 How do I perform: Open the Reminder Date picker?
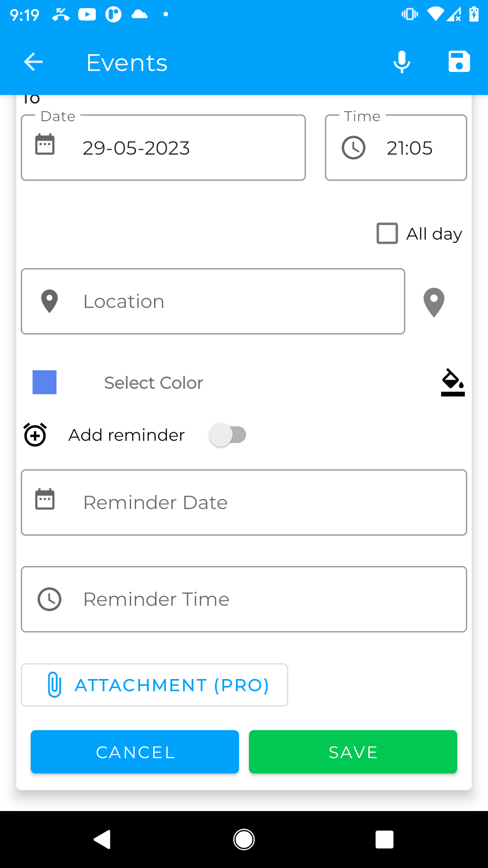pos(244,503)
